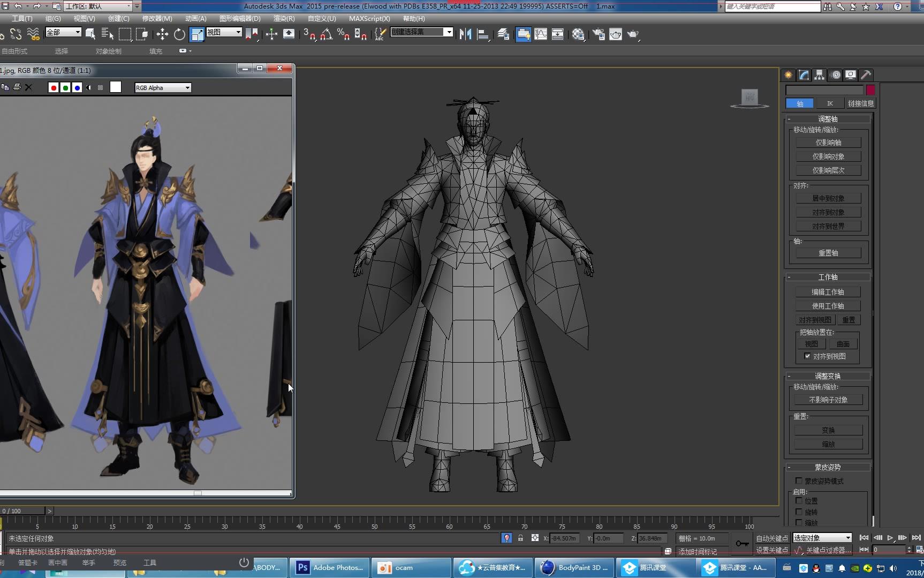Open the 修改器(M) menu

157,18
